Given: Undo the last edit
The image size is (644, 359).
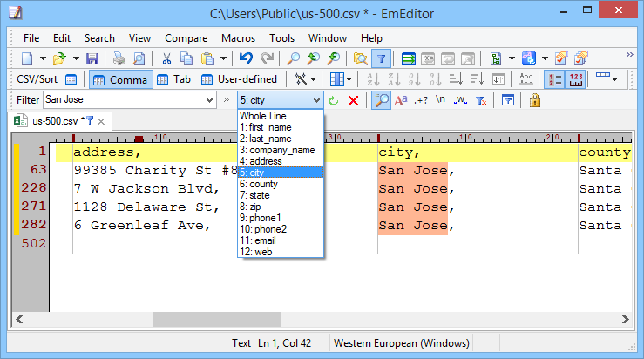Looking at the screenshot, I should pyautogui.click(x=246, y=58).
